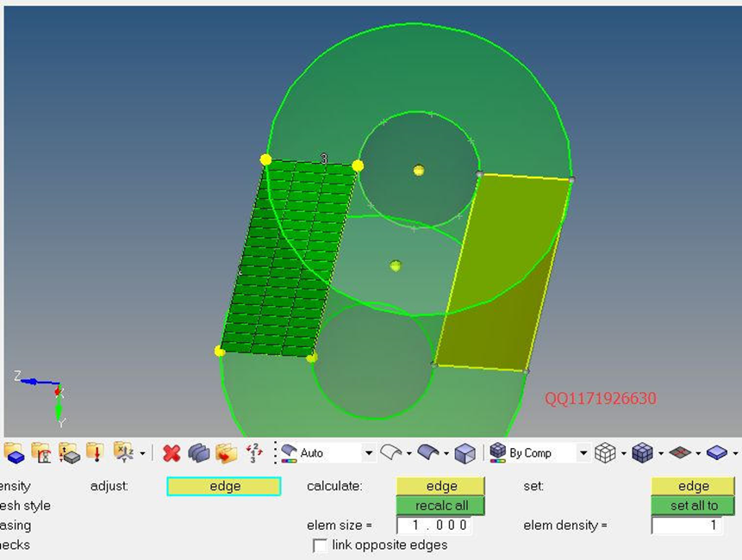Toggle the link opposite edges checkbox
This screenshot has width=742, height=560.
pos(321,545)
